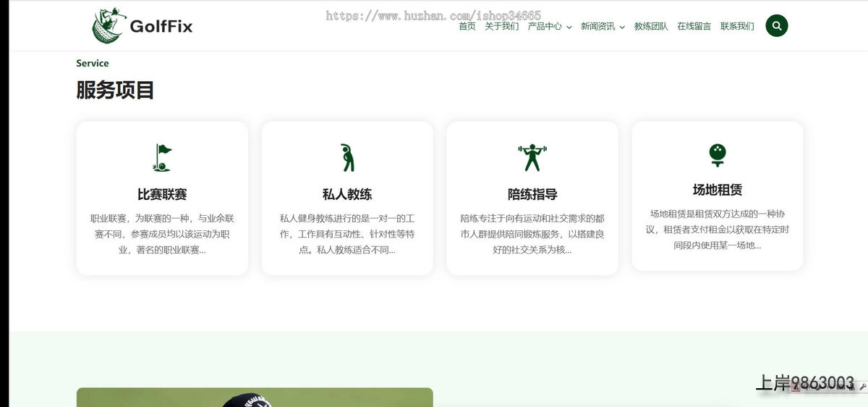Open 联系我们 menu item
This screenshot has width=868, height=407.
click(x=737, y=26)
